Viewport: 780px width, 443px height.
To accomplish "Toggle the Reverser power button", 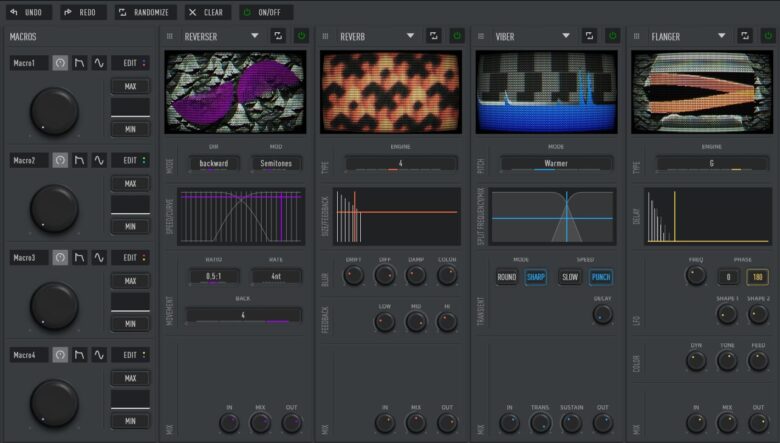I will (301, 36).
